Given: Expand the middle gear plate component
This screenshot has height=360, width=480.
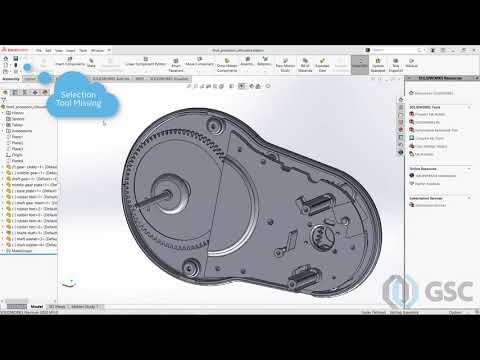Looking at the screenshot, I should [x=3, y=185].
